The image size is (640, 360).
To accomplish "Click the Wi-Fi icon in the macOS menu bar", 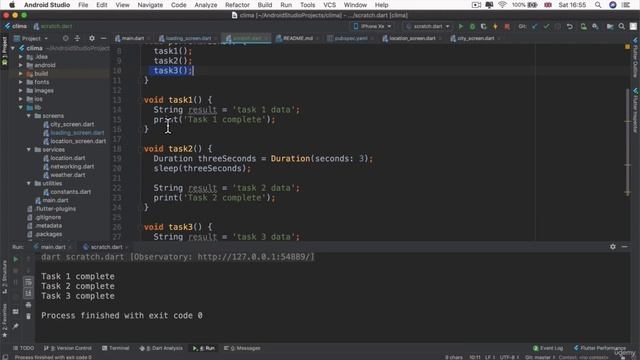I will (x=502, y=5).
